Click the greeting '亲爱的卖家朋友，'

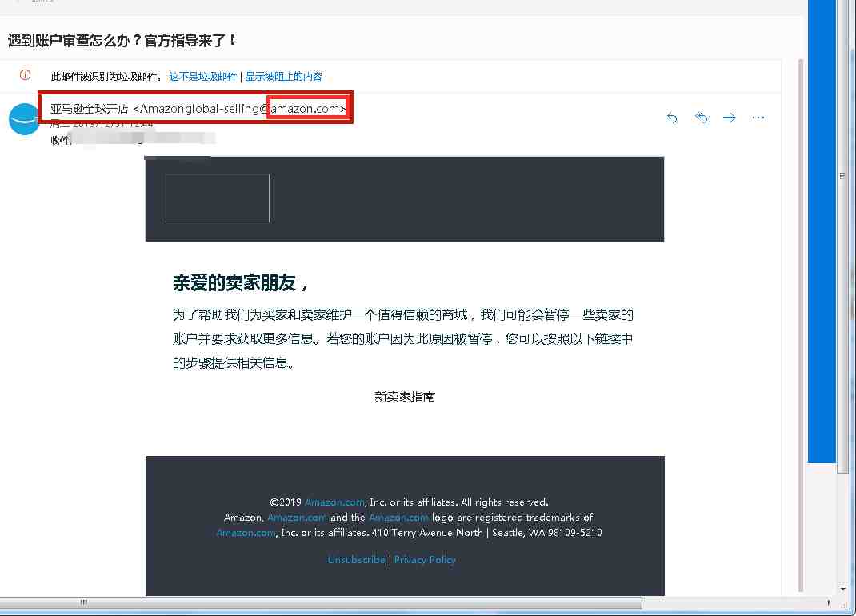click(241, 283)
